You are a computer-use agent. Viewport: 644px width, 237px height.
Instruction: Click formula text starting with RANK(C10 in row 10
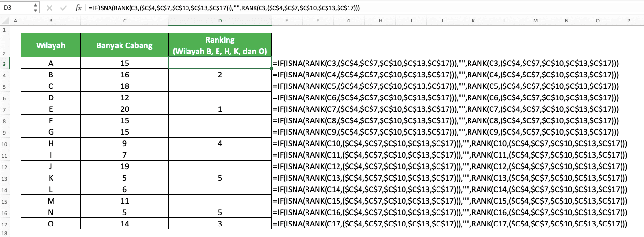point(449,144)
